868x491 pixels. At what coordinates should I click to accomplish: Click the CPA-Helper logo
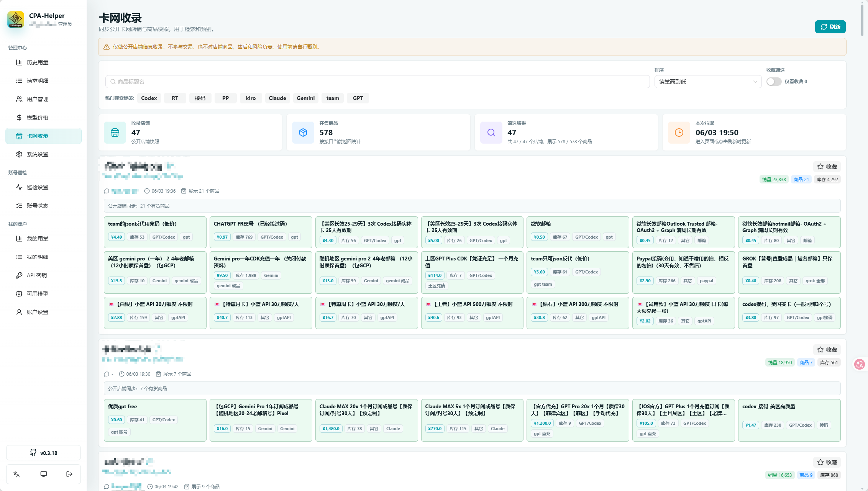coord(16,19)
